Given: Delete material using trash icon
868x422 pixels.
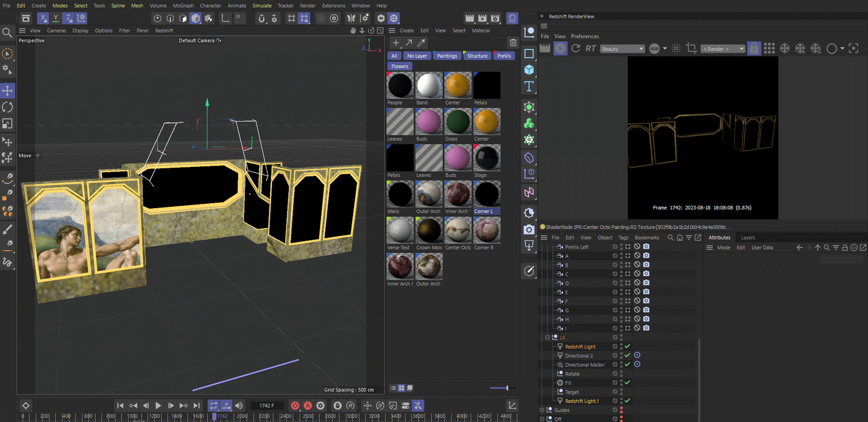Looking at the screenshot, I should click(513, 43).
